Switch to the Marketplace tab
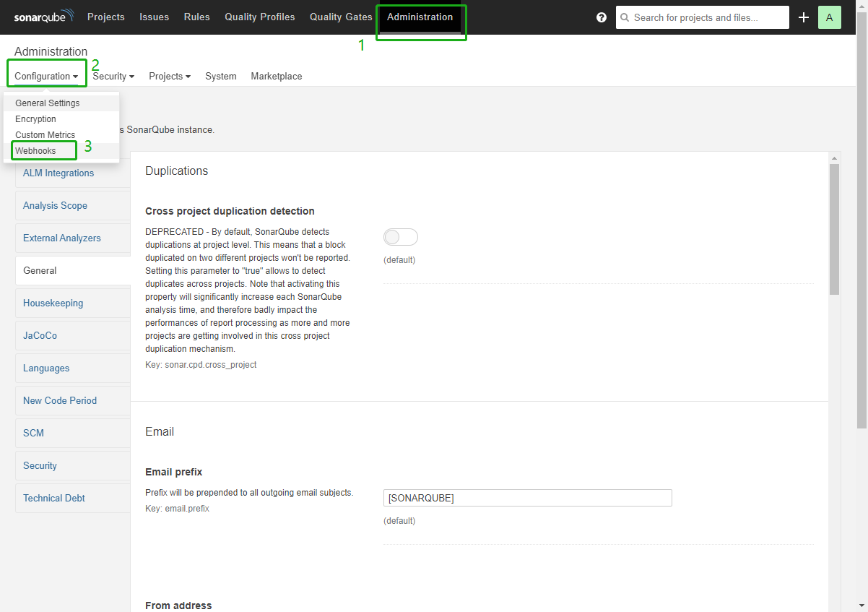Screen dimensions: 868x612 276,76
